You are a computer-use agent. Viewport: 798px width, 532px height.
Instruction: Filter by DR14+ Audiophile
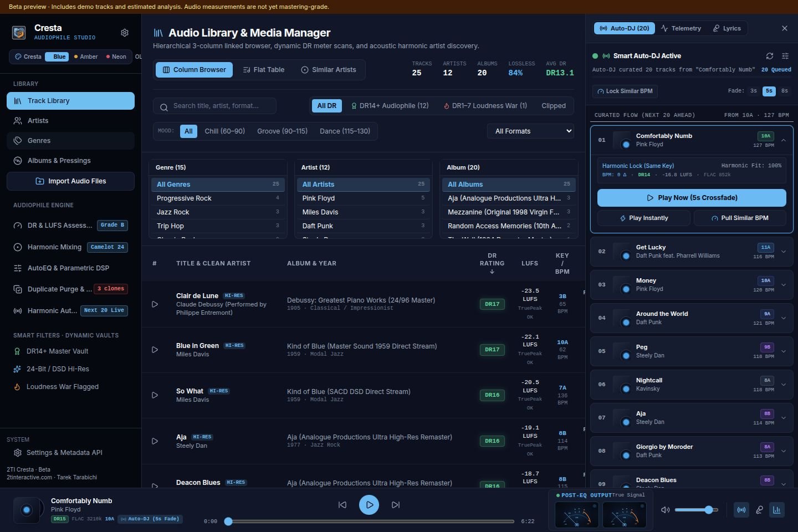390,106
